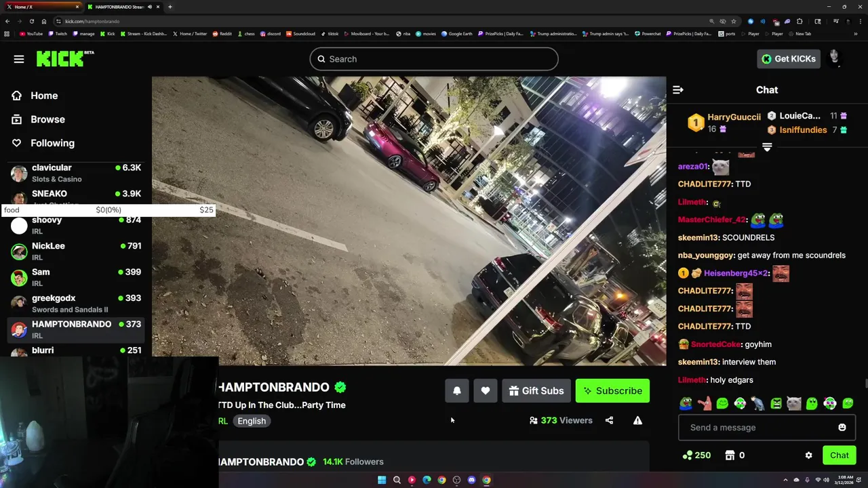Open Google Earth bookmark
The height and width of the screenshot is (488, 868).
click(456, 33)
